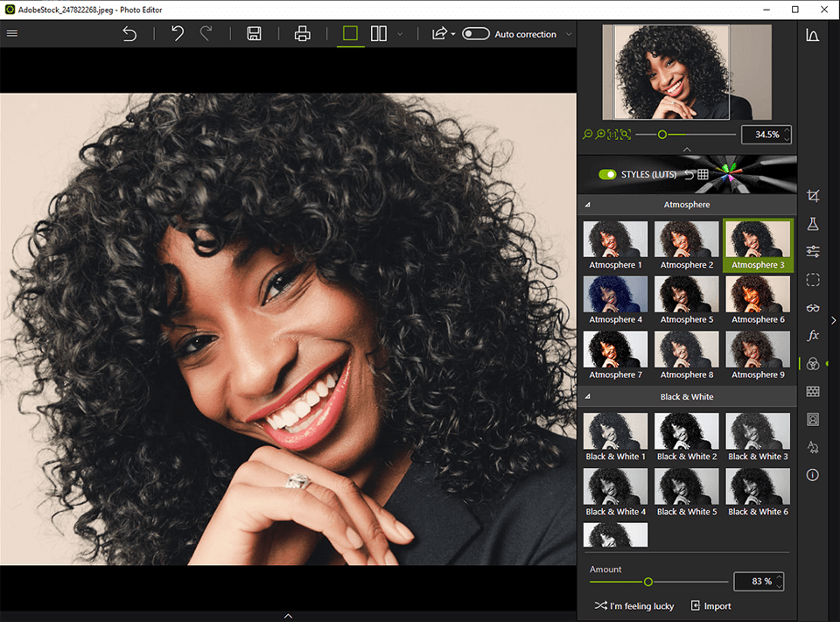The image size is (840, 622).
Task: Collapse the Atmosphere styles section
Action: tap(588, 205)
